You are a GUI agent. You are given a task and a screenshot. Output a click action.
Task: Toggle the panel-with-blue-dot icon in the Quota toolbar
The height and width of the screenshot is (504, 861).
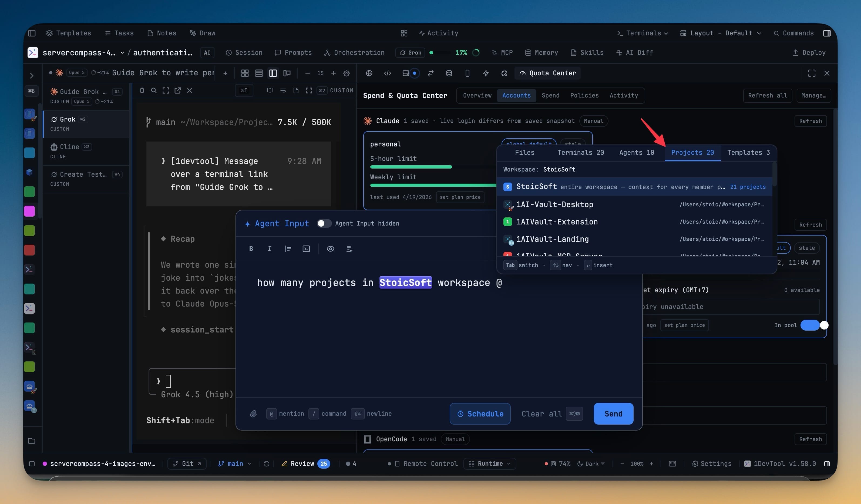[x=410, y=73]
